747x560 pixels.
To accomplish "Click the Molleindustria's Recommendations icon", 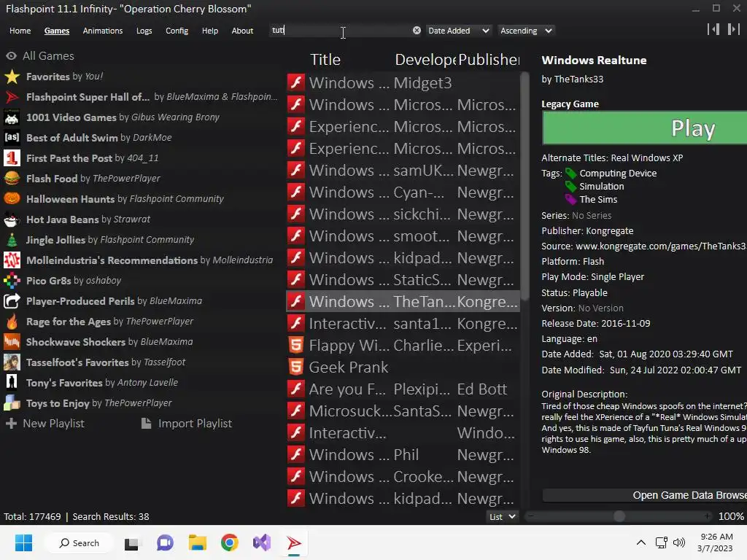I will click(12, 260).
